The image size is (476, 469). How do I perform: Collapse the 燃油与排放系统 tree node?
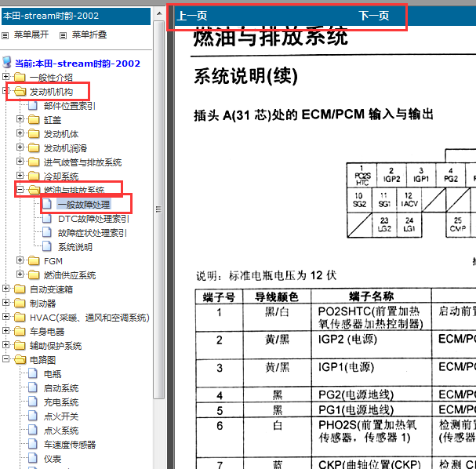tap(20, 190)
